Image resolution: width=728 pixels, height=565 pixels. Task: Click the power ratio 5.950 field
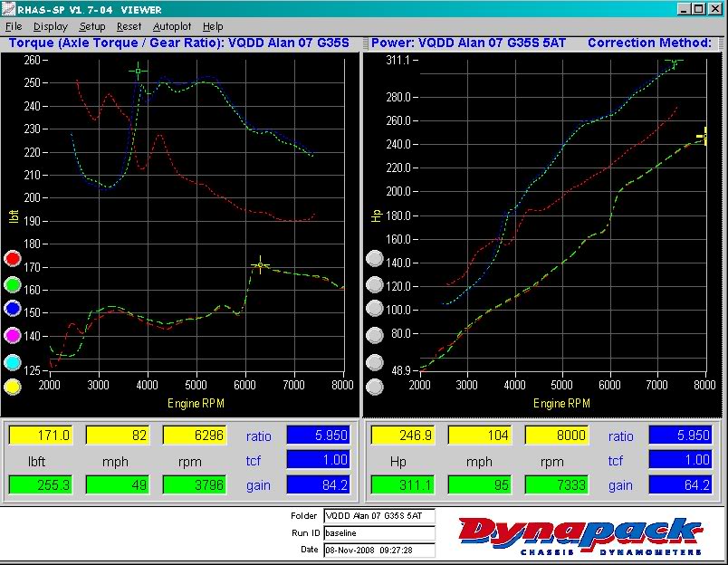[680, 435]
